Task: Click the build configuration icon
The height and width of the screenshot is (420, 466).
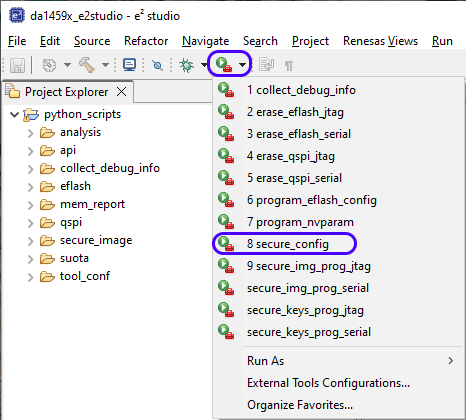Action: click(49, 65)
